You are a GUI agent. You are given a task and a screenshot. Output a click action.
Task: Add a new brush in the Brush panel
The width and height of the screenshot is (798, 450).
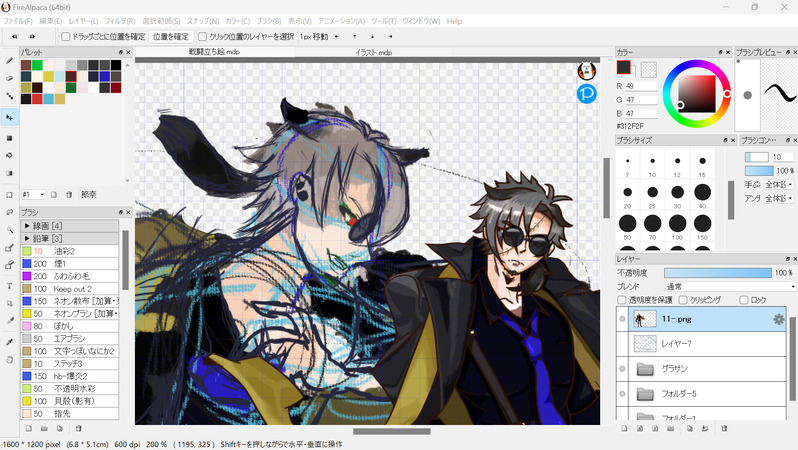29,429
